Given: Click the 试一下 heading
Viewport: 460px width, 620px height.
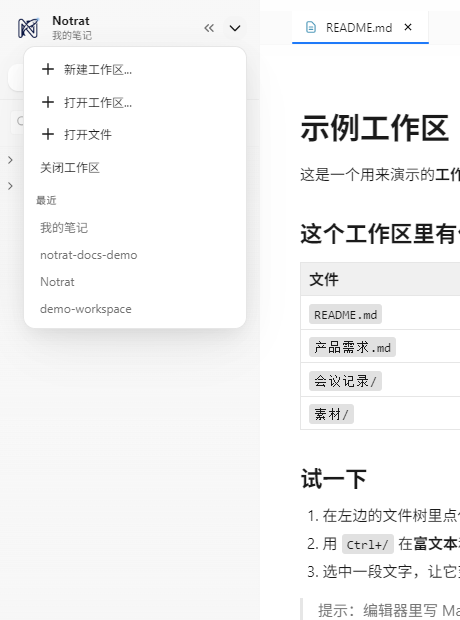Looking at the screenshot, I should click(334, 479).
